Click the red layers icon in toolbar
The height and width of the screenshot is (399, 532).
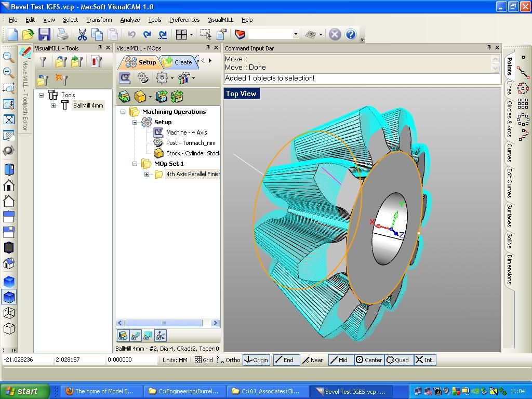[240, 34]
